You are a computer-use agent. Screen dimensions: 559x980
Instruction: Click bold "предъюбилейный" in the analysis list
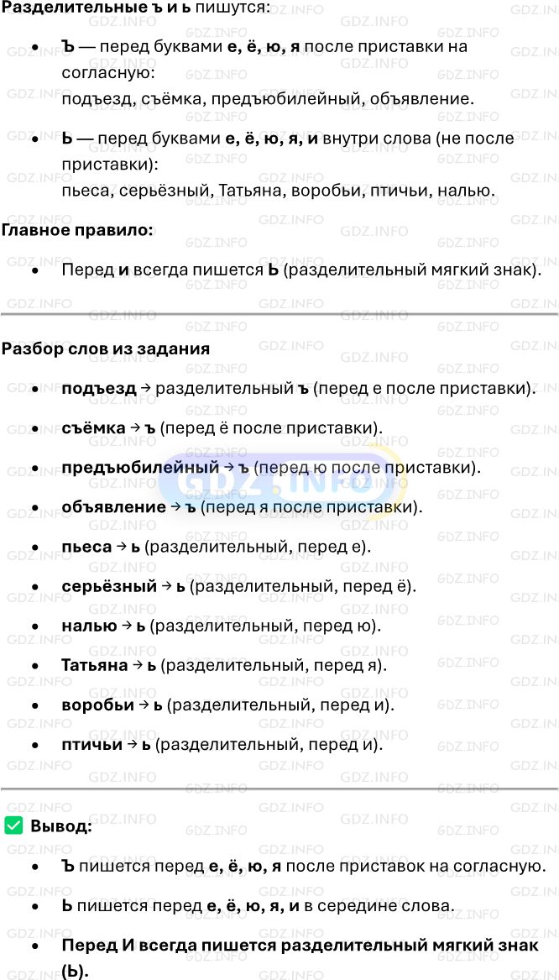point(140,467)
